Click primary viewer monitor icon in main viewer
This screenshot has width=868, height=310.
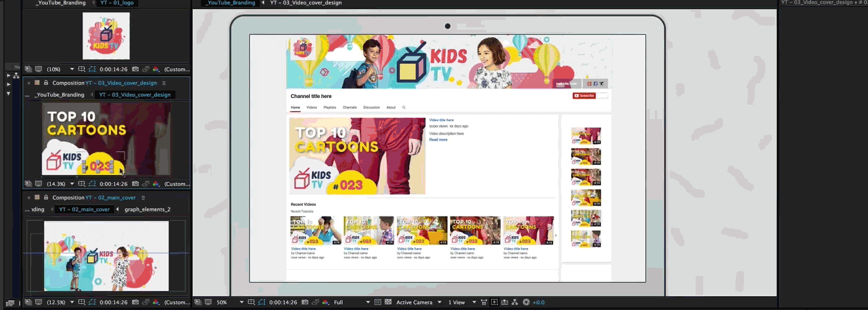click(208, 302)
